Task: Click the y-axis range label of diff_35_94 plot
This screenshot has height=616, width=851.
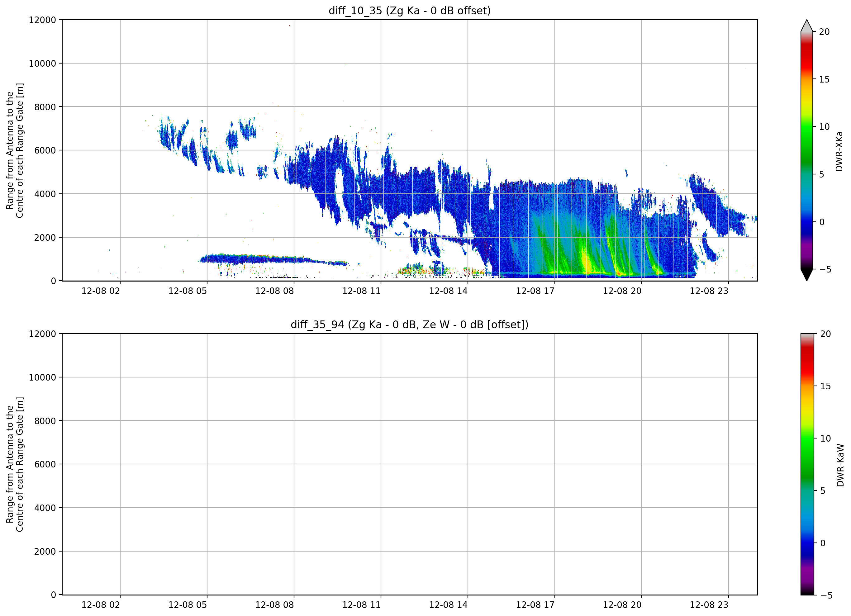Action: click(x=15, y=464)
